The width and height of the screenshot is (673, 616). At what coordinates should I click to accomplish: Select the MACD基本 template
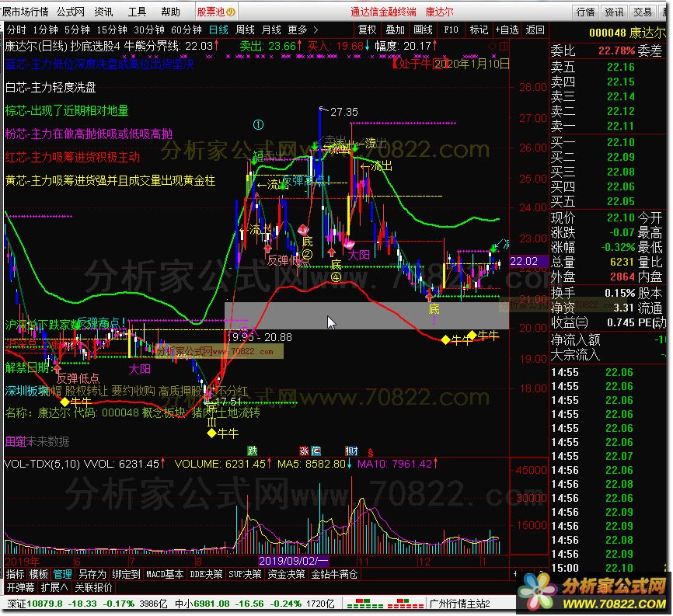coord(165,574)
